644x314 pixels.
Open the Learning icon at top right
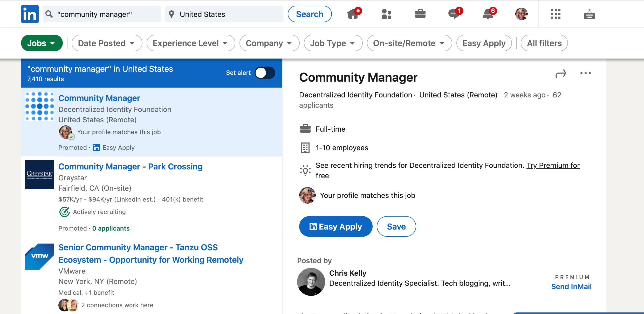tap(589, 14)
